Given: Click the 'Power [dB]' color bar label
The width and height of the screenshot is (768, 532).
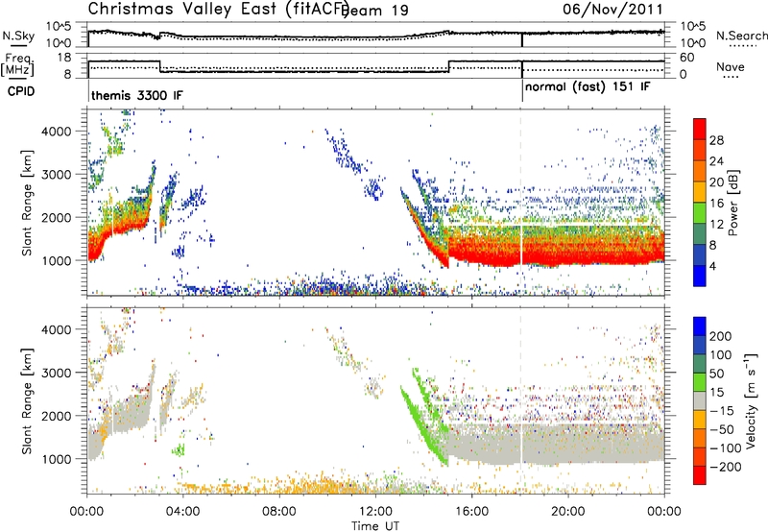Looking at the screenshot, I should point(732,203).
